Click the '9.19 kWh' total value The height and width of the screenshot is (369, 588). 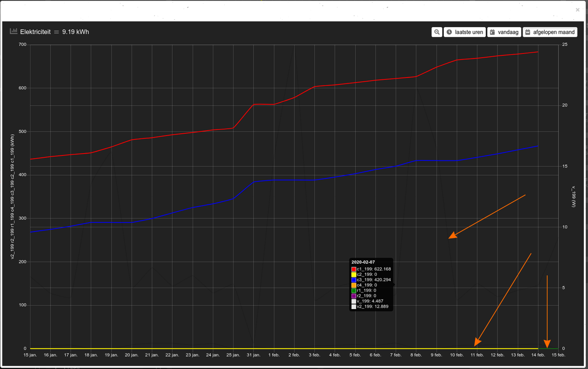(x=76, y=32)
